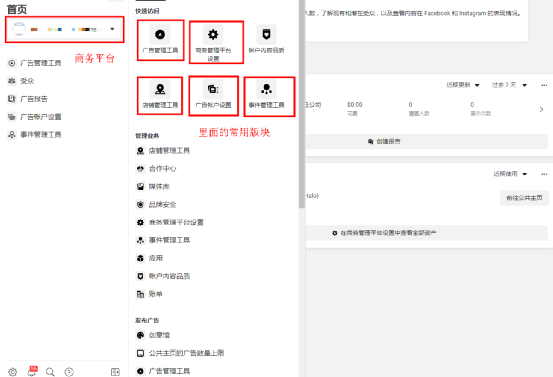Open the 近期使用 dropdown
The width and height of the screenshot is (553, 377).
tap(510, 174)
